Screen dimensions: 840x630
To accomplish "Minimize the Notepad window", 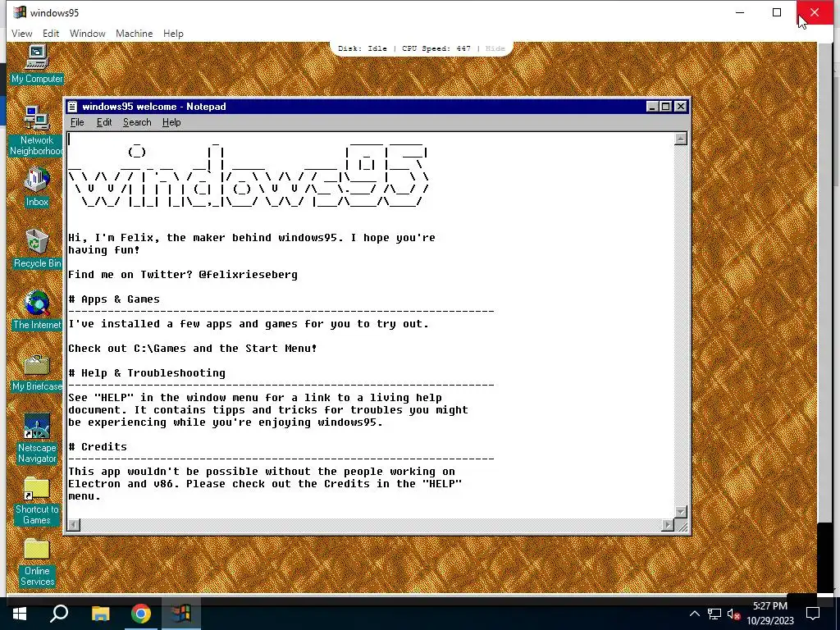I will [x=652, y=107].
